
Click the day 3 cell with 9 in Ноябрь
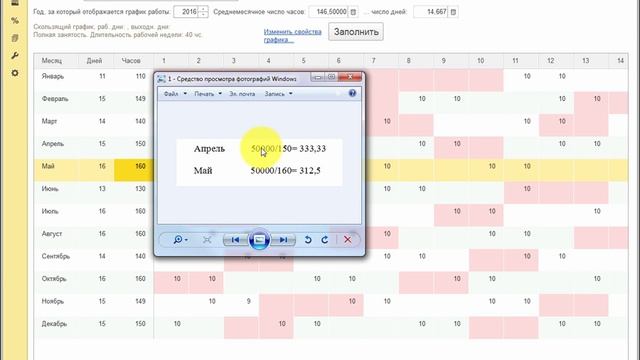pos(241,305)
